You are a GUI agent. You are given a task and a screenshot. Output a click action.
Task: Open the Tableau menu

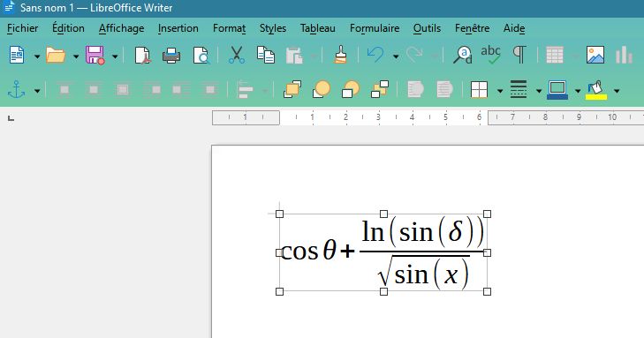click(x=317, y=28)
